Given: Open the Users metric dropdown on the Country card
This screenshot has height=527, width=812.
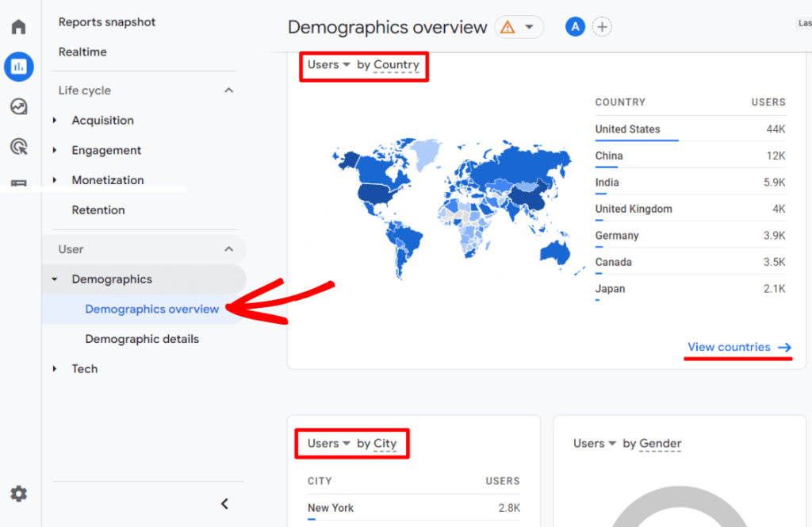Looking at the screenshot, I should click(x=327, y=64).
